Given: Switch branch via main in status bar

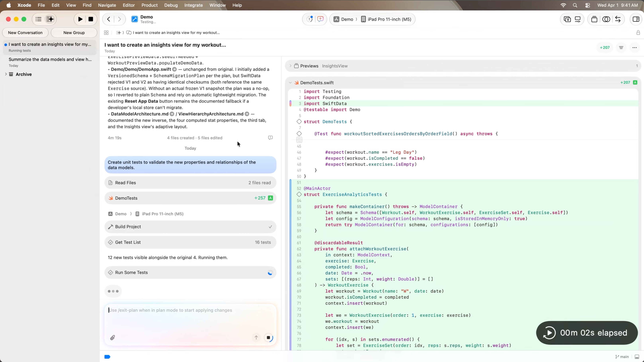Looking at the screenshot, I should pos(622,357).
